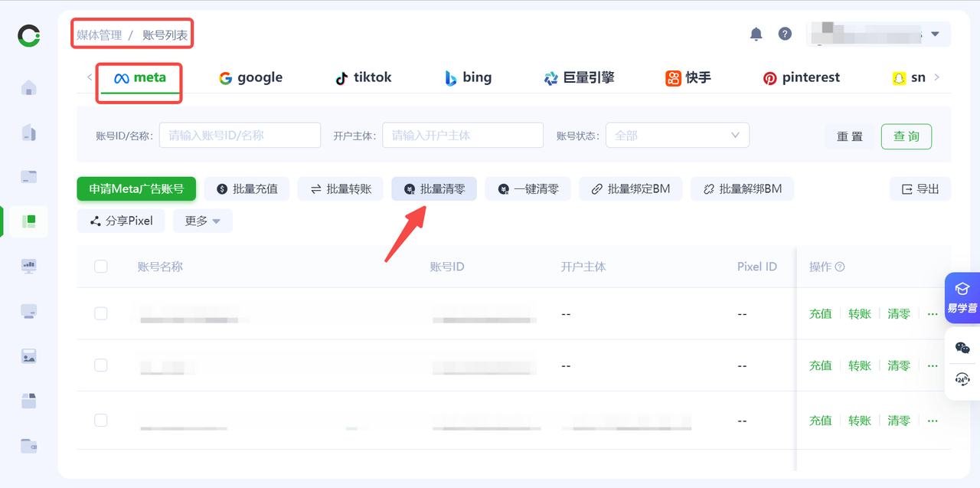Click the help icon beside 操作 header
The image size is (980, 488).
point(840,267)
